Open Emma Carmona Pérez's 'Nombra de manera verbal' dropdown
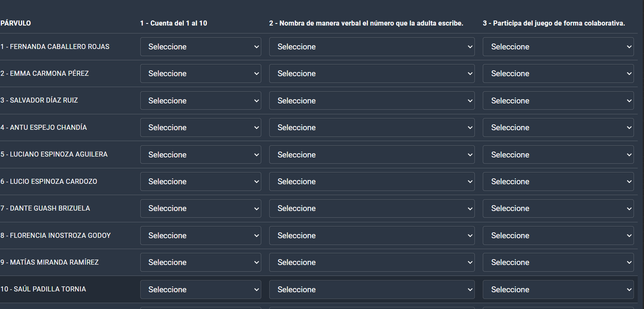The image size is (644, 309). pos(371,73)
